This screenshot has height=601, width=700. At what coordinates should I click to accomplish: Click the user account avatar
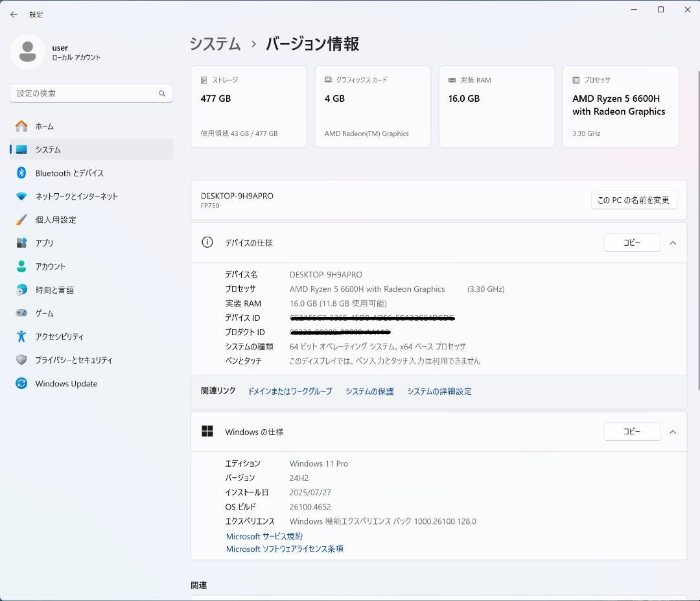pyautogui.click(x=27, y=51)
